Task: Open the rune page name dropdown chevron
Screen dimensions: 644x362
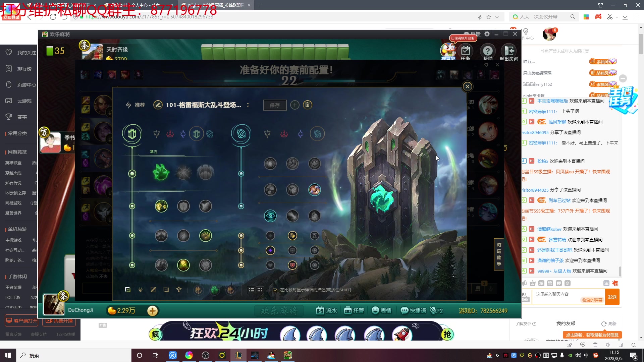Action: pyautogui.click(x=248, y=105)
